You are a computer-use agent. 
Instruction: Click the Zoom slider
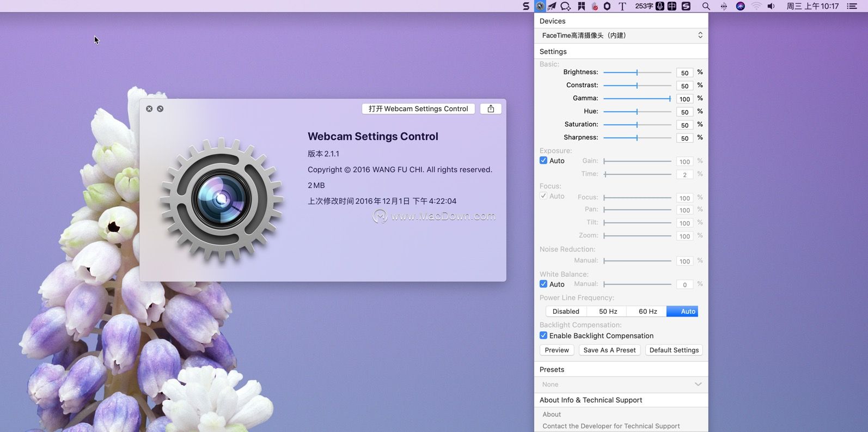[637, 236]
